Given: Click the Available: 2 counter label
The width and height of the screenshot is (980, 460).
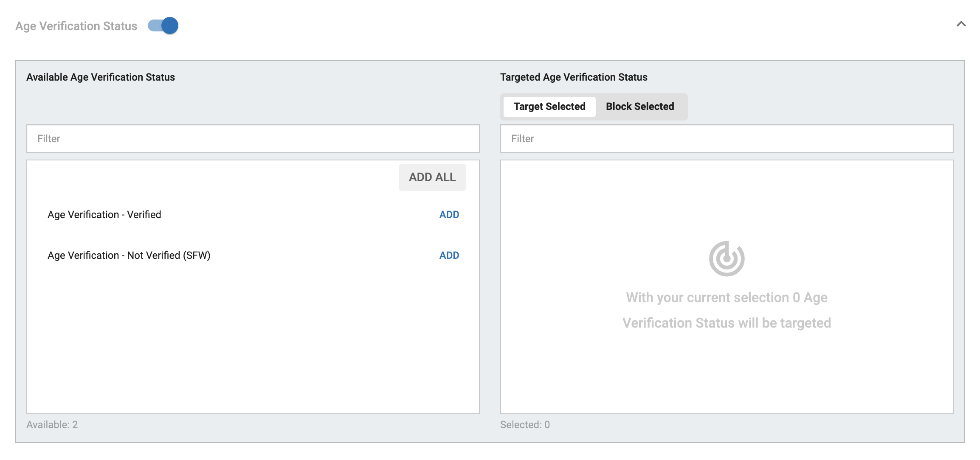Looking at the screenshot, I should pyautogui.click(x=52, y=425).
